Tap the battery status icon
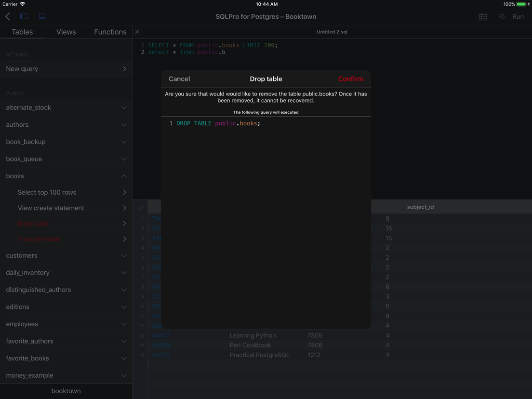This screenshot has width=532, height=399. 521,4
